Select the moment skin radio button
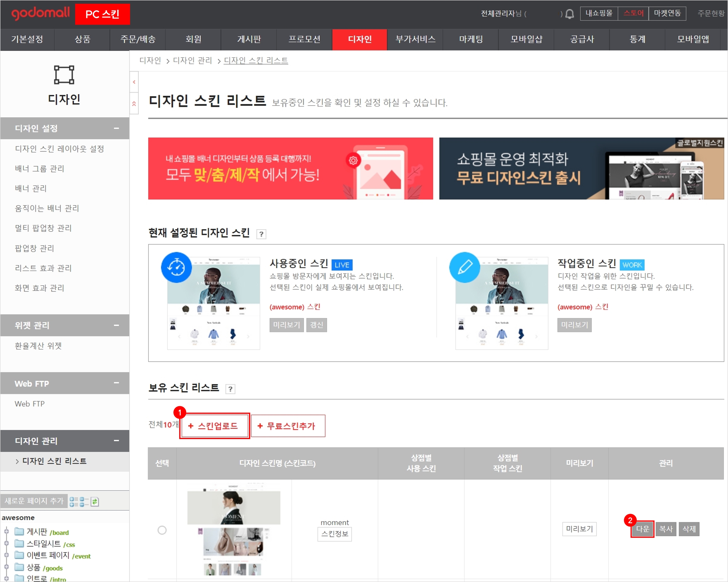The height and width of the screenshot is (582, 728). click(x=162, y=530)
